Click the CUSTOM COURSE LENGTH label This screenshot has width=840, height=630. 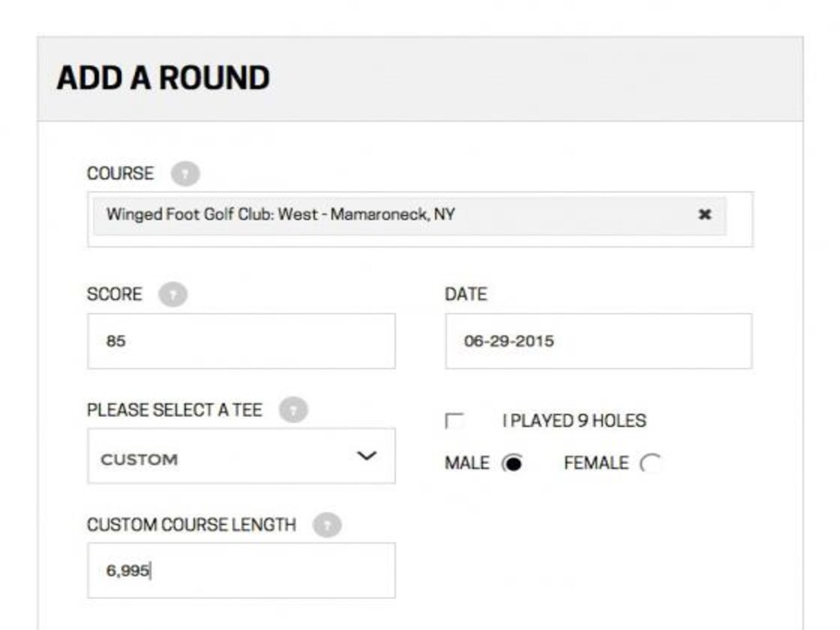click(x=191, y=525)
